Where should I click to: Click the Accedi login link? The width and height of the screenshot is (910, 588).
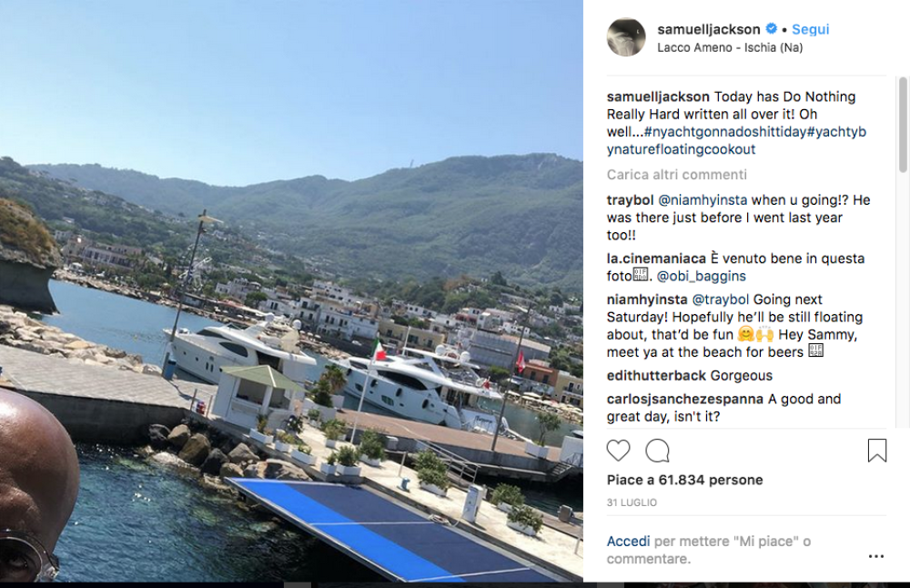[628, 542]
